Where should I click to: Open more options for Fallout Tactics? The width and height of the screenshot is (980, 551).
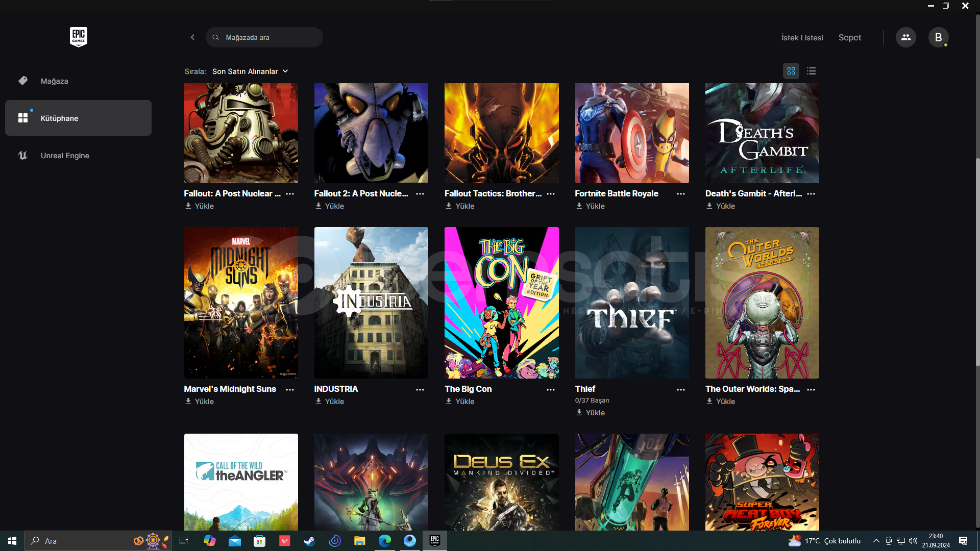coord(551,194)
